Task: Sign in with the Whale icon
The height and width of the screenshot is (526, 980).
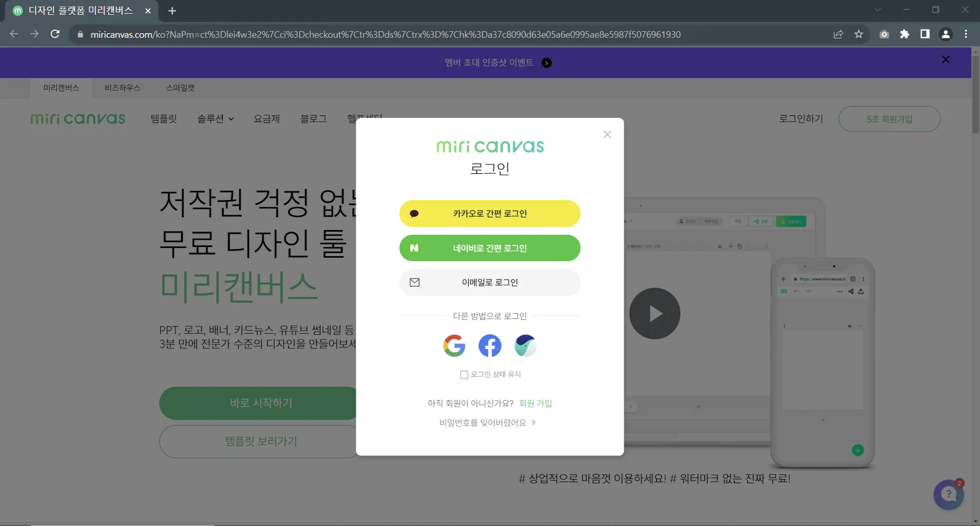Action: point(525,346)
